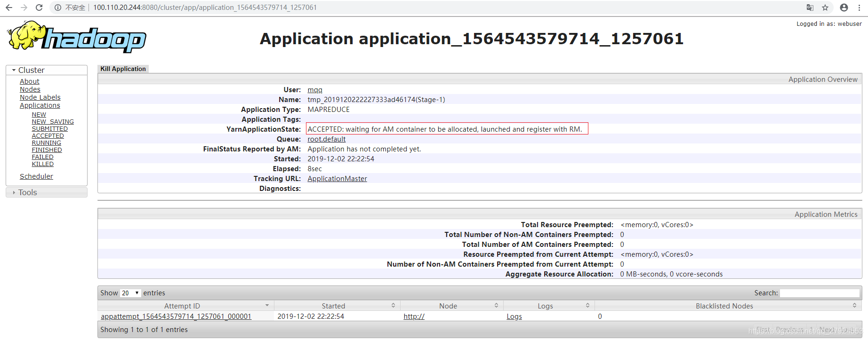
Task: Click the Application Overview header
Action: tap(823, 79)
